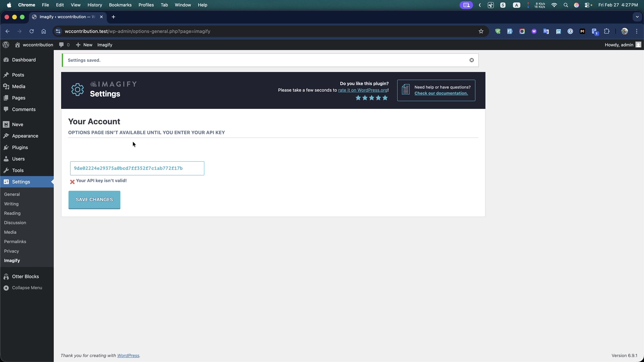Click the Save Changes button
644x362 pixels.
coord(94,200)
